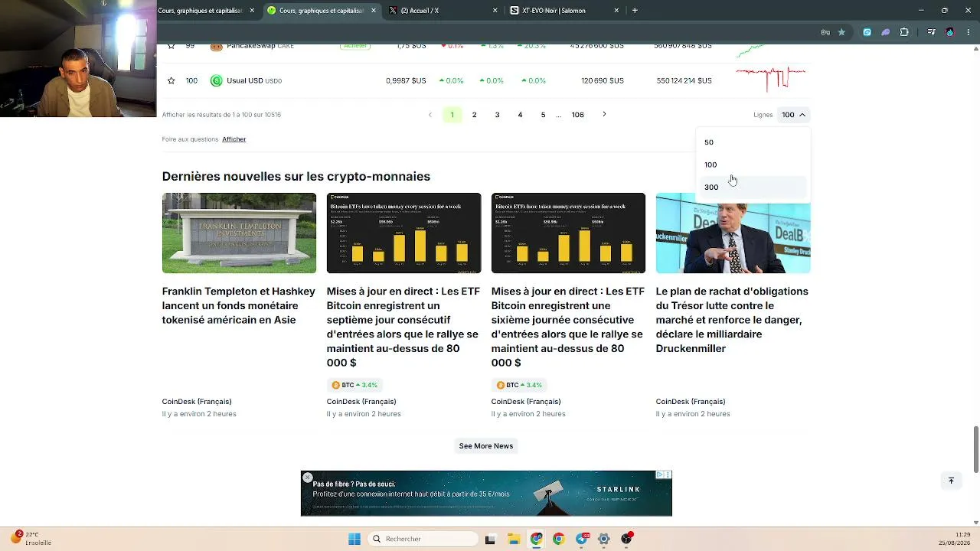The image size is (980, 551).
Task: Close the XT-EVO Noir Salomon tab
Action: click(616, 11)
